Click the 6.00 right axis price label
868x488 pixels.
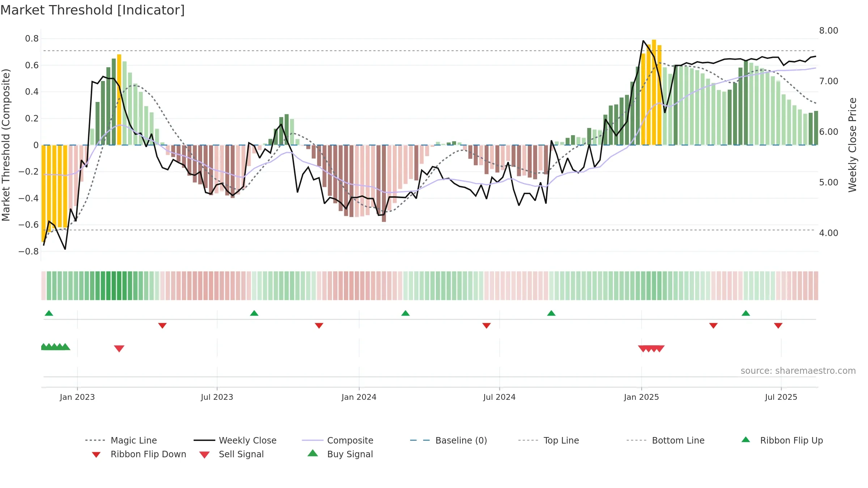(x=829, y=132)
